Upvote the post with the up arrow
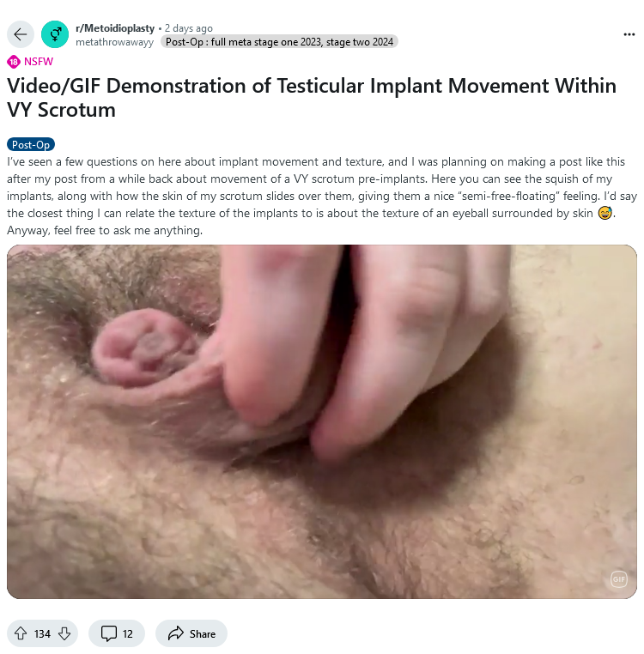The height and width of the screenshot is (654, 644). click(21, 633)
